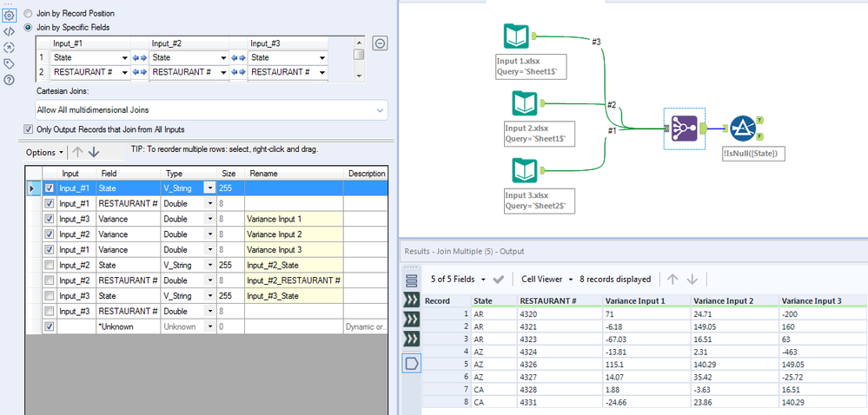Viewport: 868px width, 415px height.
Task: Open the Help question mark icon
Action: (x=9, y=80)
